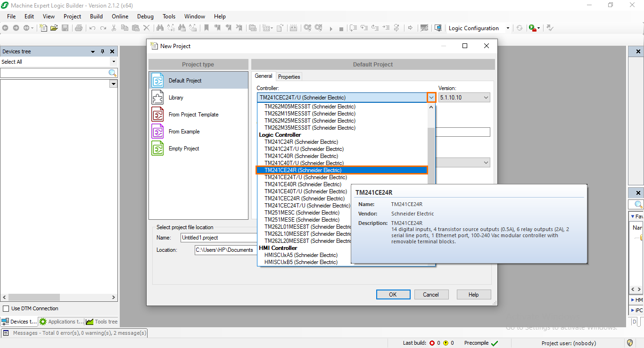Screen dimensions: 644x348
Task: Click the Empty Project icon
Action: click(x=157, y=148)
